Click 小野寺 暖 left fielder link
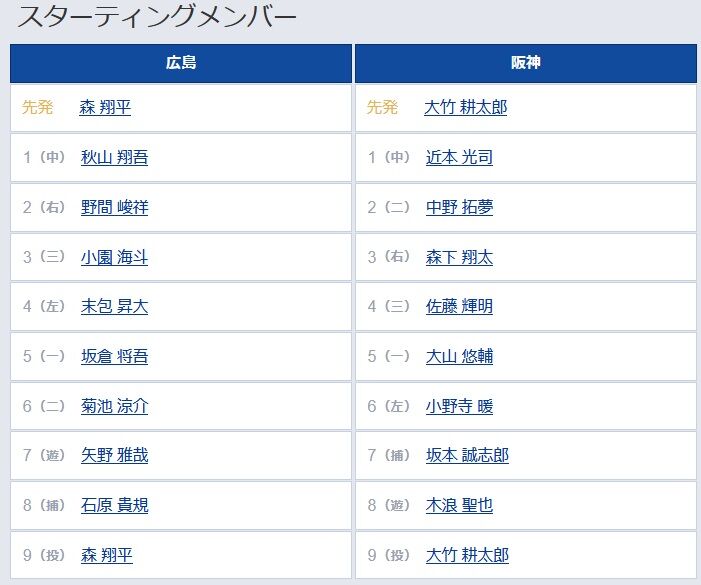Image resolution: width=701 pixels, height=585 pixels. pyautogui.click(x=459, y=406)
